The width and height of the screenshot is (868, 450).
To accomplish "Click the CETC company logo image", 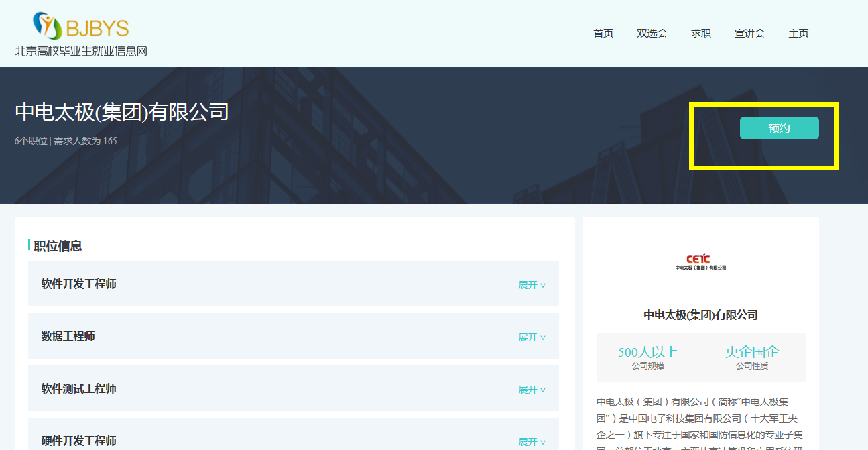I will [x=700, y=262].
